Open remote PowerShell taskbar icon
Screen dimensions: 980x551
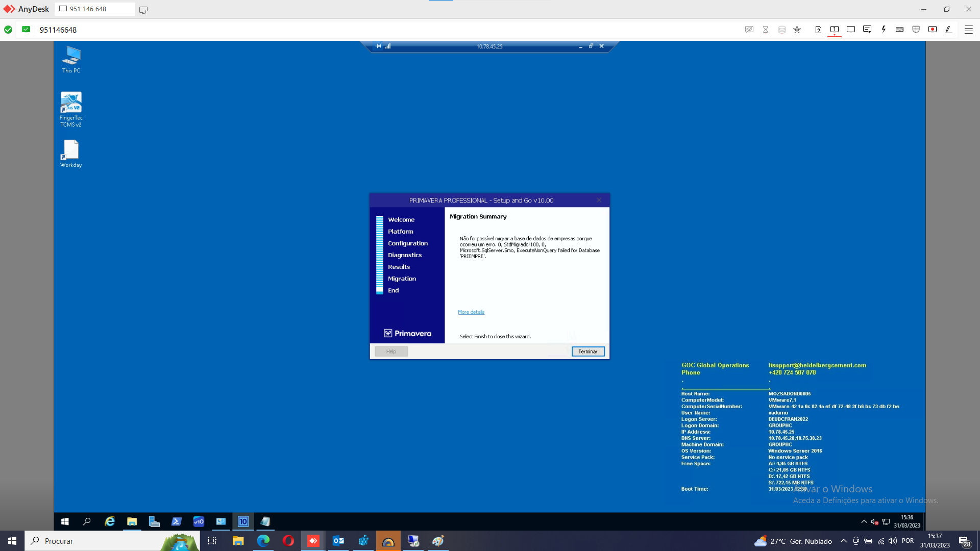[x=176, y=521]
